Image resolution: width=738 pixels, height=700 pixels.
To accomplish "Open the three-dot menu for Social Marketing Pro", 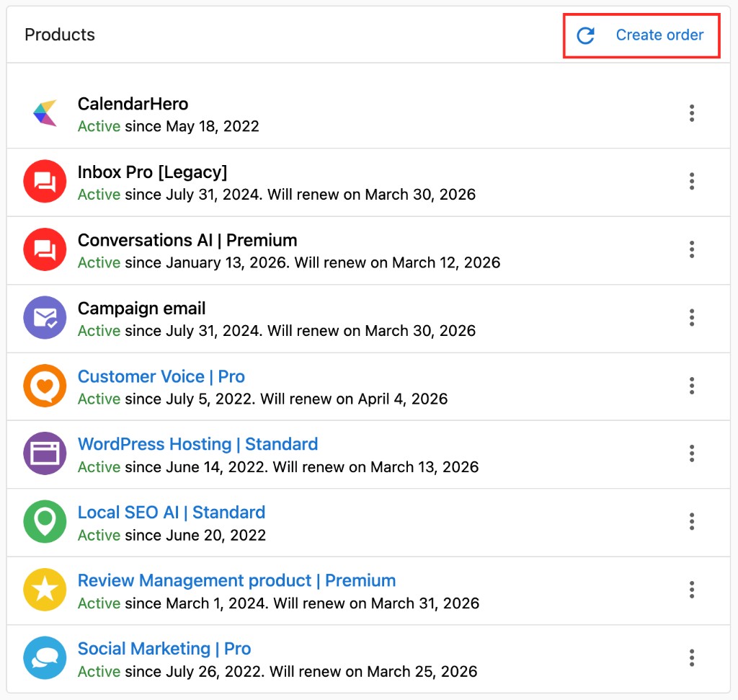I will [691, 658].
